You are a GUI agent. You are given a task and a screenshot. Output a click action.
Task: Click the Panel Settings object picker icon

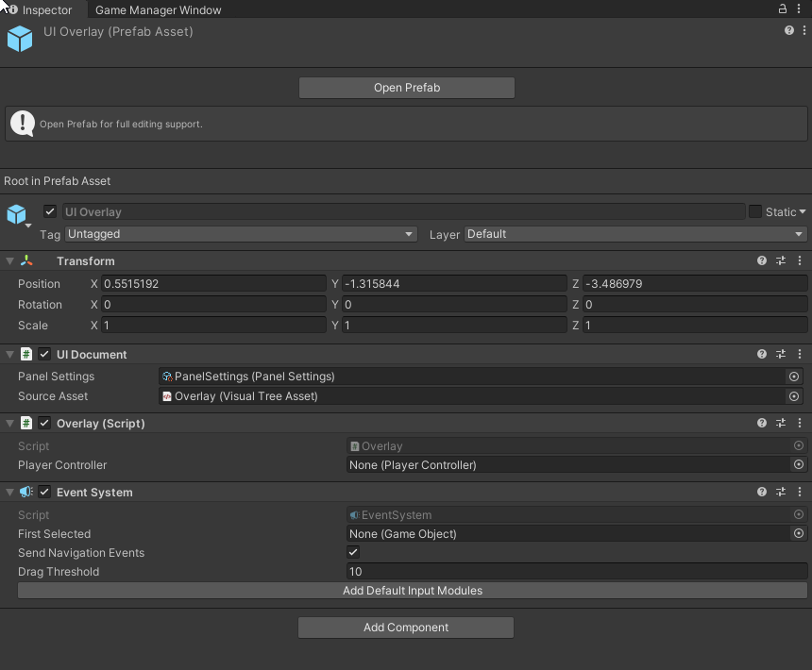[793, 376]
